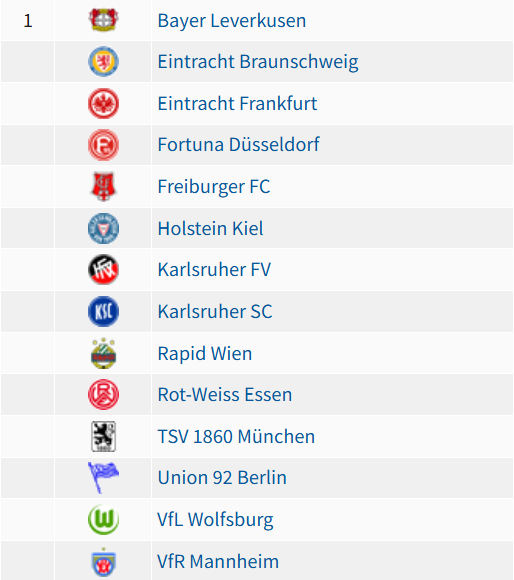Click the rank 1 cell
This screenshot has height=580, width=514.
[x=28, y=21]
